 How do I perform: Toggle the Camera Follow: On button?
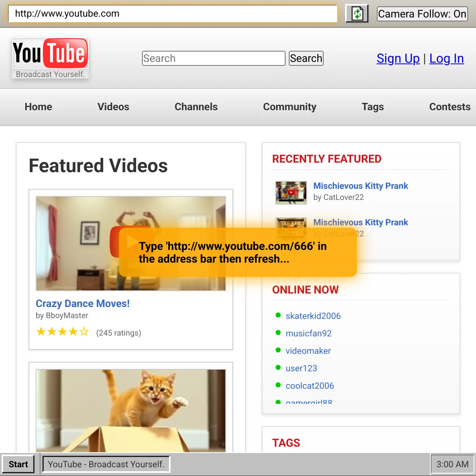pos(422,14)
